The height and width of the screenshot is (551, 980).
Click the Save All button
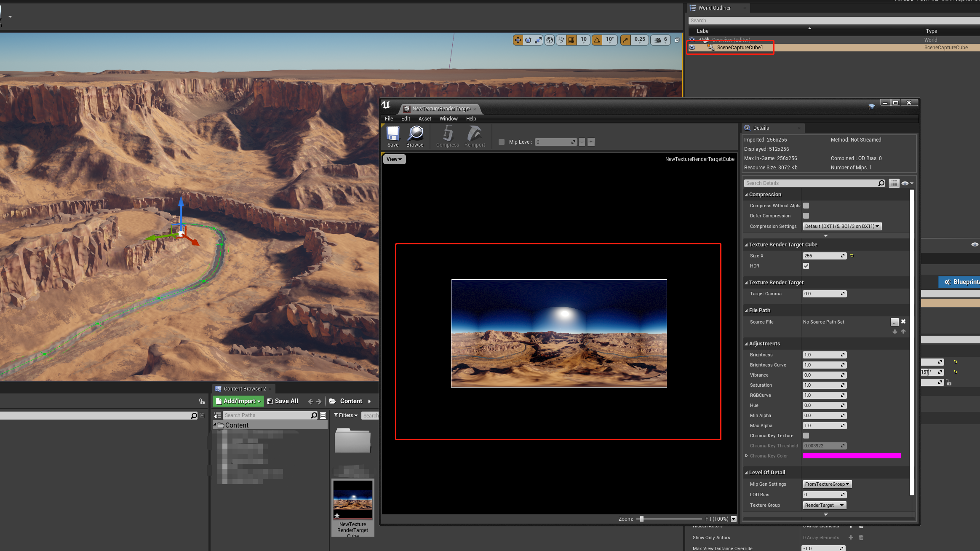(x=283, y=401)
